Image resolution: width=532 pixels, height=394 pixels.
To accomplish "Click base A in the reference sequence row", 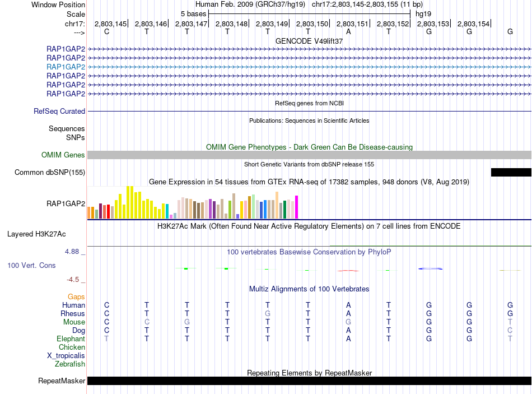I will (348, 31).
